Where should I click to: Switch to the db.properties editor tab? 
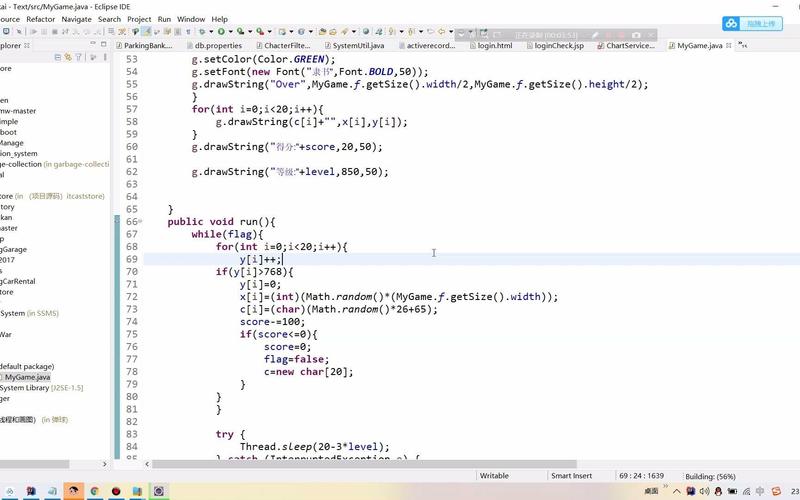click(x=214, y=45)
